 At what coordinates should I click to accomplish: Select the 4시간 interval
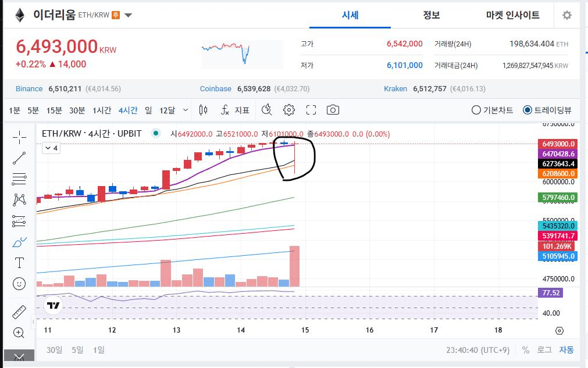pos(128,110)
